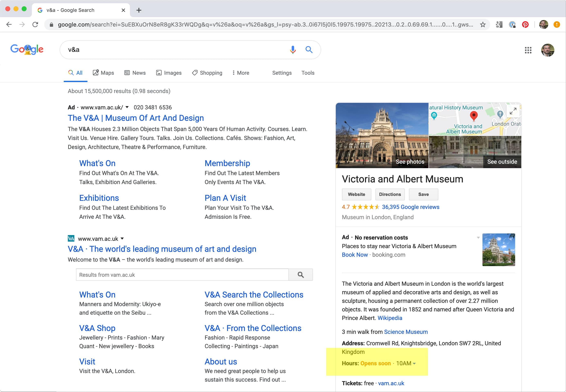Open the Visit sitelink
The height and width of the screenshot is (392, 566).
(x=87, y=362)
